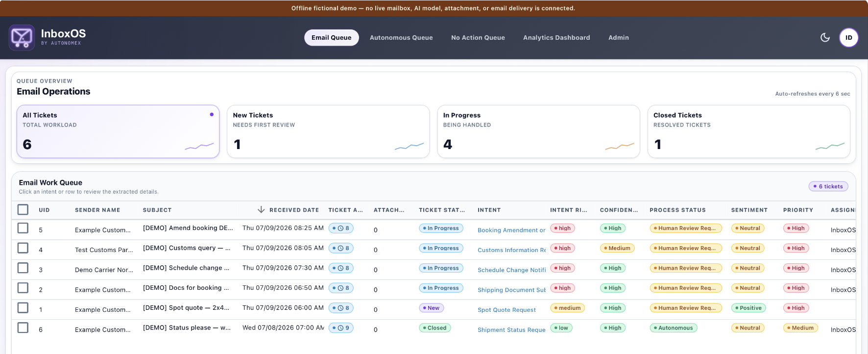Click date 'Wed 07/08/2026 07:00 AM'
This screenshot has height=354, width=868.
point(283,328)
